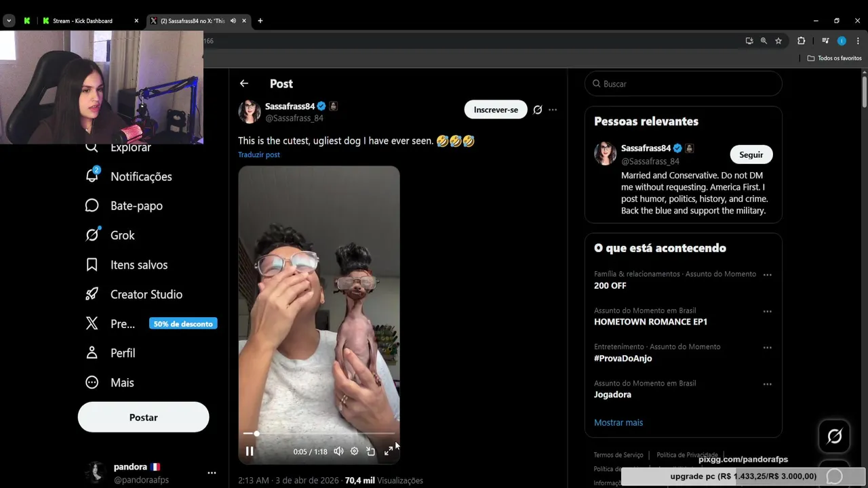Click the Inscrever-se button
Viewport: 868px width, 488px height.
point(496,110)
